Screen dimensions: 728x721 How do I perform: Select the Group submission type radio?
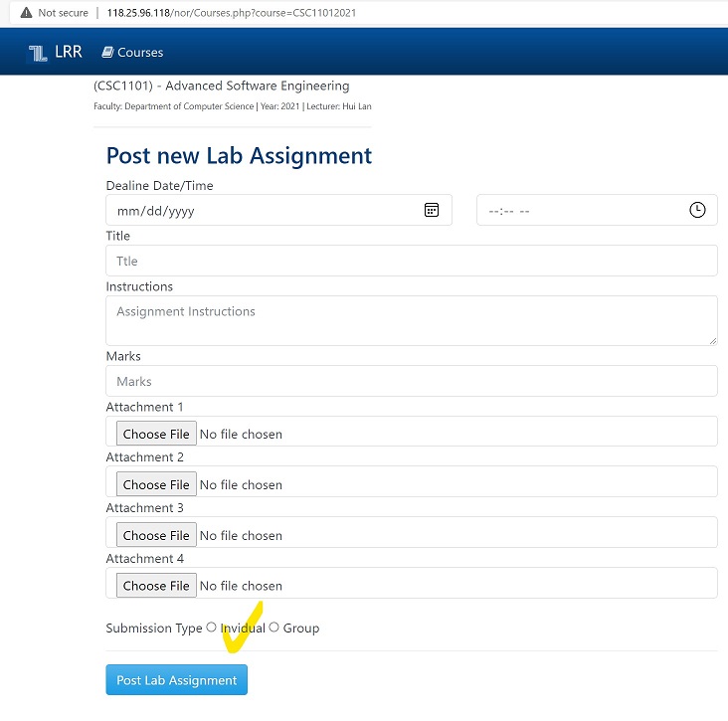(274, 628)
